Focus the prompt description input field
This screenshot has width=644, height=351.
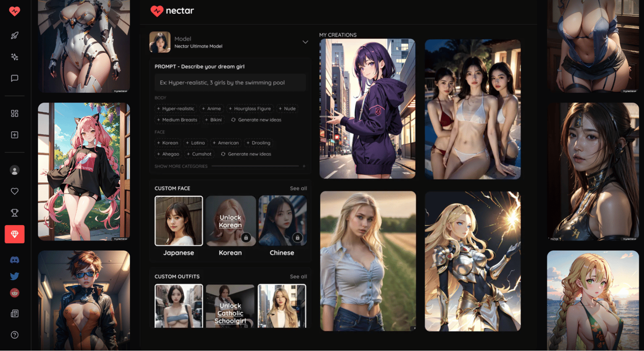pos(230,83)
